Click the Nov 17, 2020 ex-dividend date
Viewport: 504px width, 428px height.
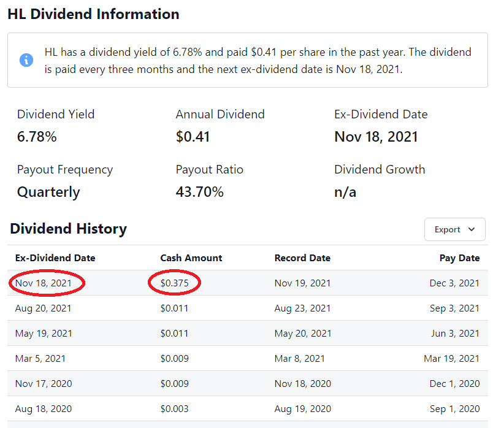click(44, 384)
